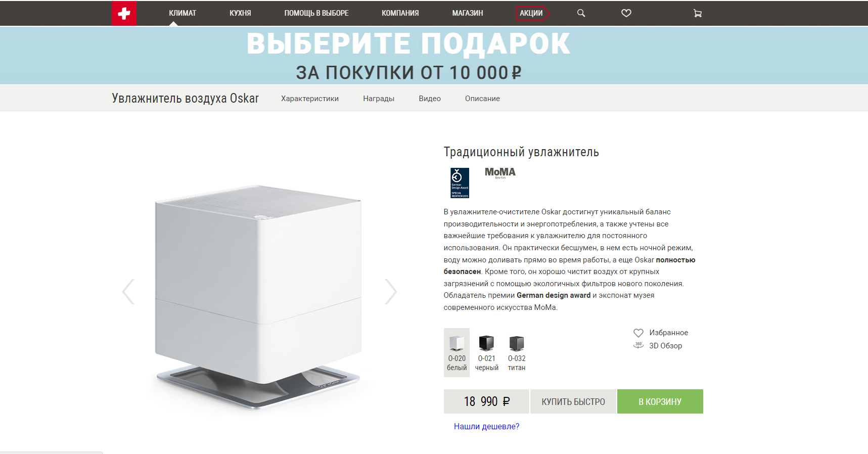Select the O-032 титан color variant

517,353
